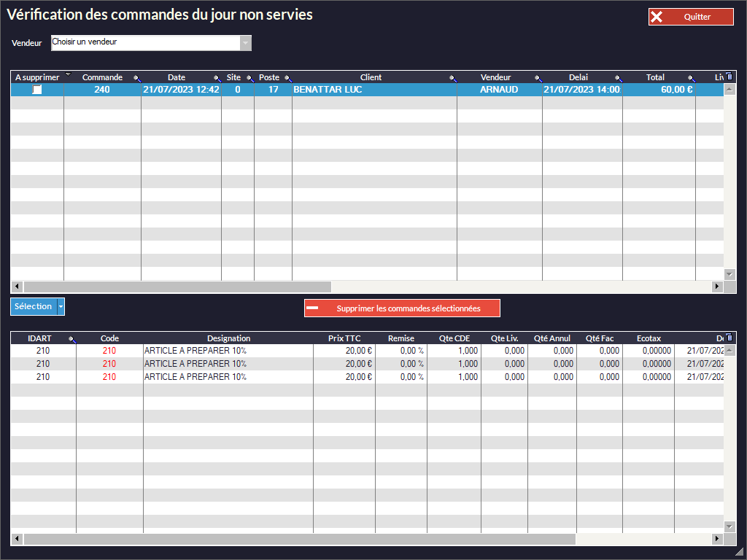This screenshot has width=747, height=560.
Task: Check the 'A supprimer' box for order 240
Action: 37,90
